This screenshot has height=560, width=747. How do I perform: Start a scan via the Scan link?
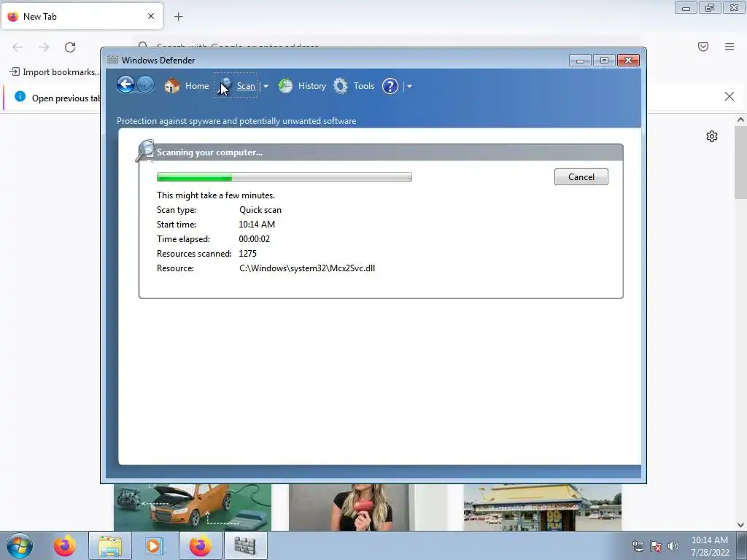click(246, 86)
